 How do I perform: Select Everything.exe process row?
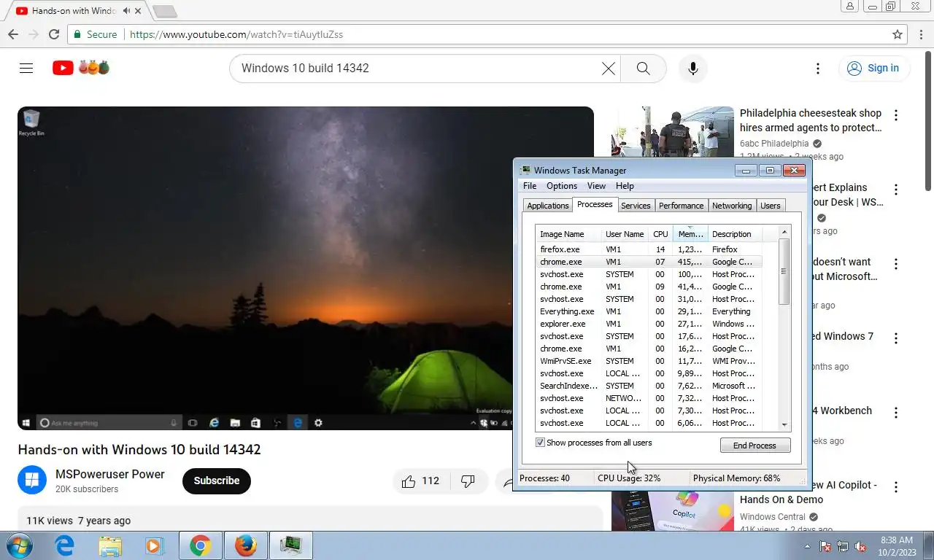point(649,311)
